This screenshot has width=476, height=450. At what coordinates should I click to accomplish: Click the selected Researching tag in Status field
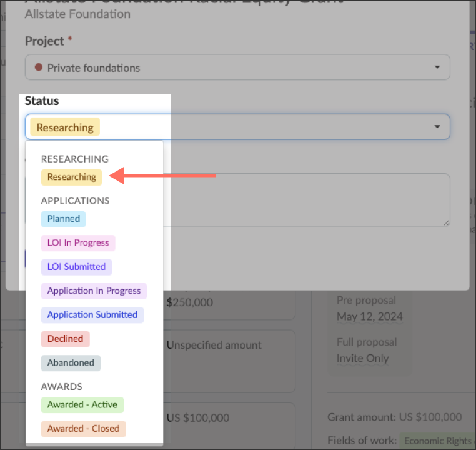click(x=65, y=127)
